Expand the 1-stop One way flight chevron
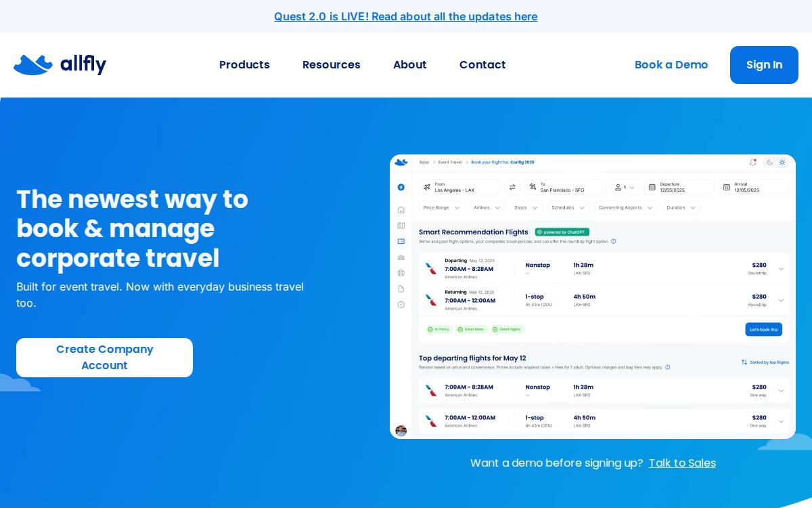The height and width of the screenshot is (508, 812). pos(781,421)
